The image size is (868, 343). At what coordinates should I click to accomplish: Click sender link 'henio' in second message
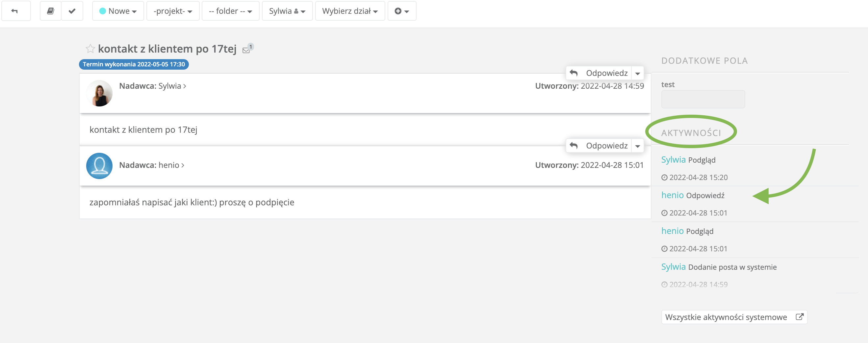169,165
